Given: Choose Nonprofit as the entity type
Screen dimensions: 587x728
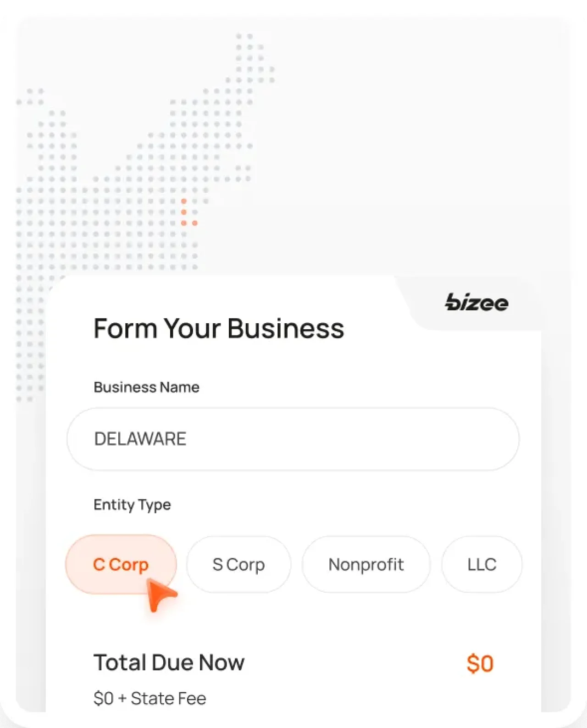Looking at the screenshot, I should coord(366,564).
